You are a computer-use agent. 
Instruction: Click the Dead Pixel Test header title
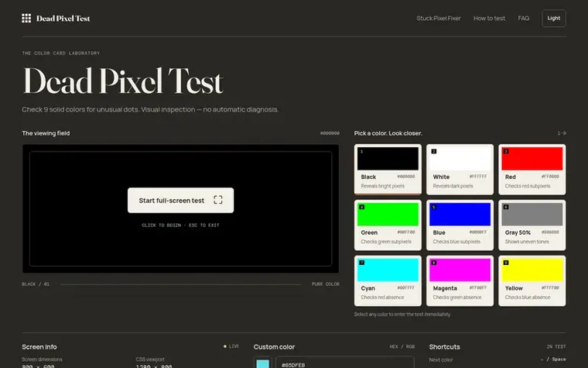coord(63,19)
